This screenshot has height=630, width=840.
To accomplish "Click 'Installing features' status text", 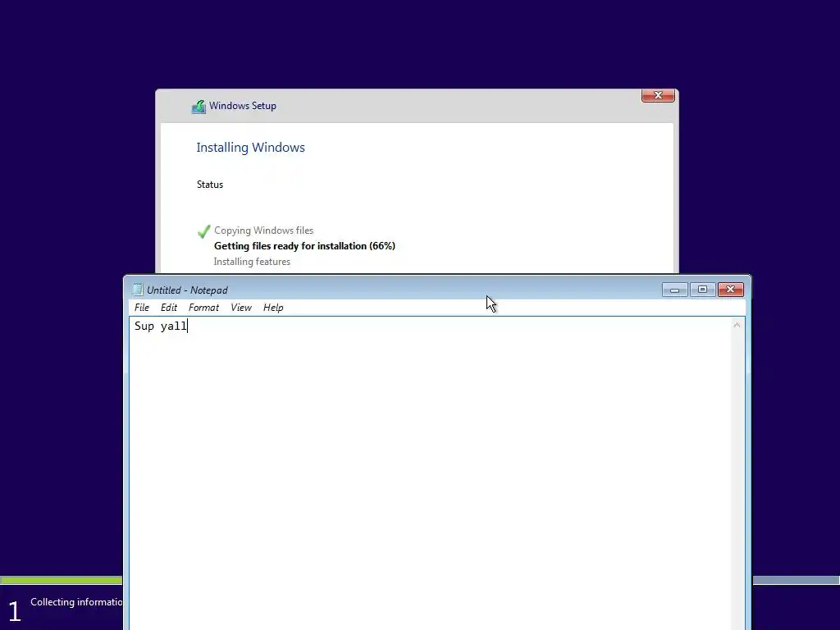I will [252, 262].
